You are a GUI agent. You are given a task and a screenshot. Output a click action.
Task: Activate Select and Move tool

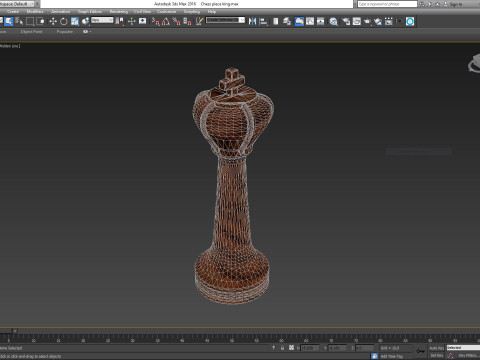(53, 21)
